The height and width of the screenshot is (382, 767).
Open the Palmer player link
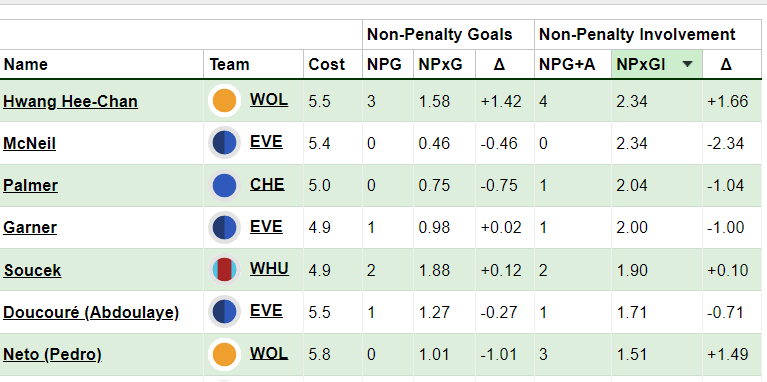tap(30, 185)
